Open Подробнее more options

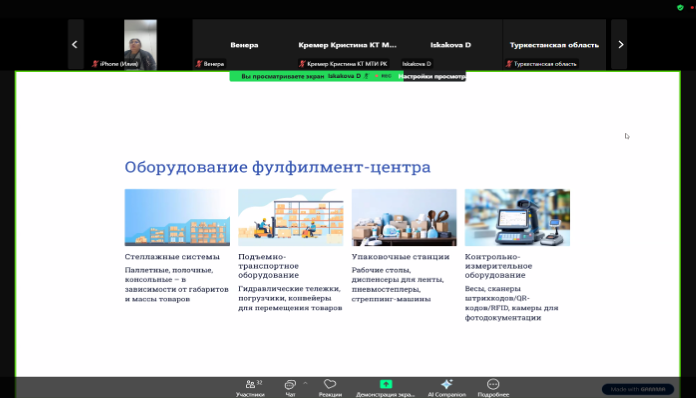click(x=493, y=388)
